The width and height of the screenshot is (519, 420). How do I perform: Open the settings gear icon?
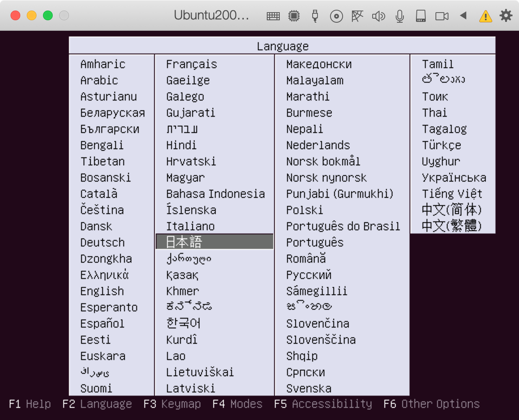coord(506,16)
